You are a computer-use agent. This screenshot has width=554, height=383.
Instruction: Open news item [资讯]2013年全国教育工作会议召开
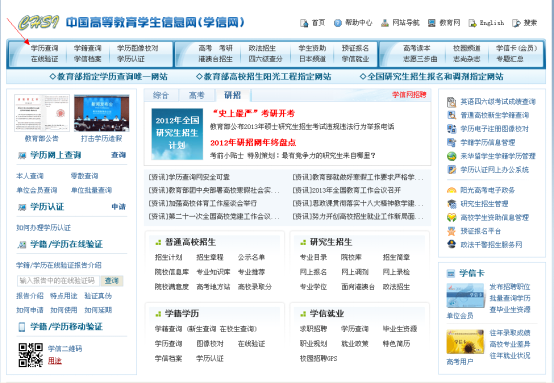pyautogui.click(x=347, y=190)
